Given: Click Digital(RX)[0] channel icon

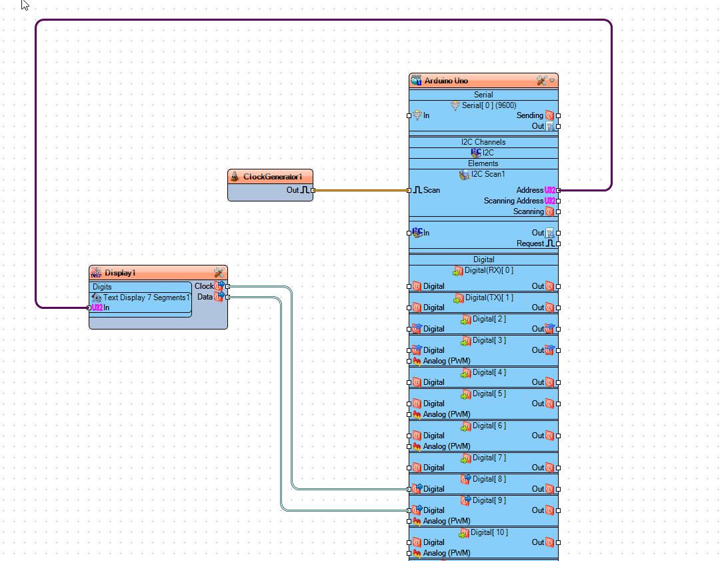Looking at the screenshot, I should point(458,271).
